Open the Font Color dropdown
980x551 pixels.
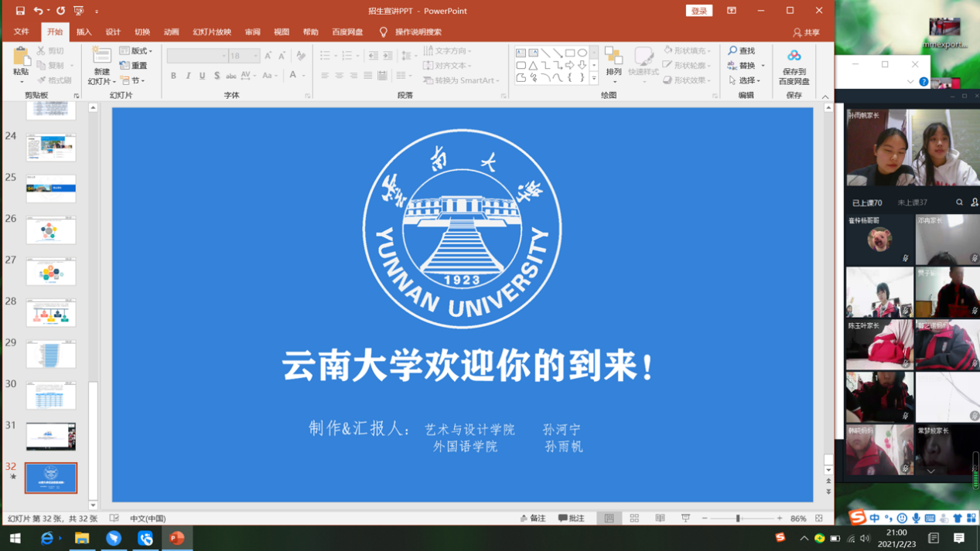point(303,76)
